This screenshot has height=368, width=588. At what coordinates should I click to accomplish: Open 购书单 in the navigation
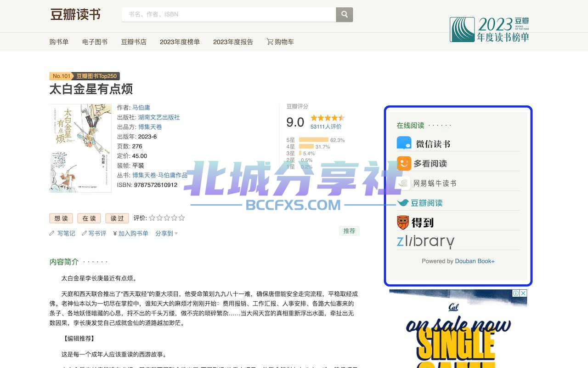(x=59, y=42)
